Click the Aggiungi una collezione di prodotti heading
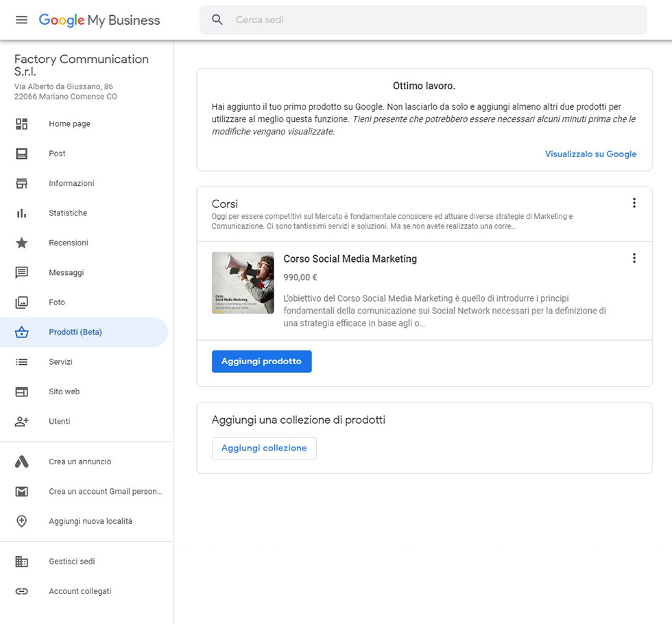This screenshot has height=624, width=672. (298, 420)
